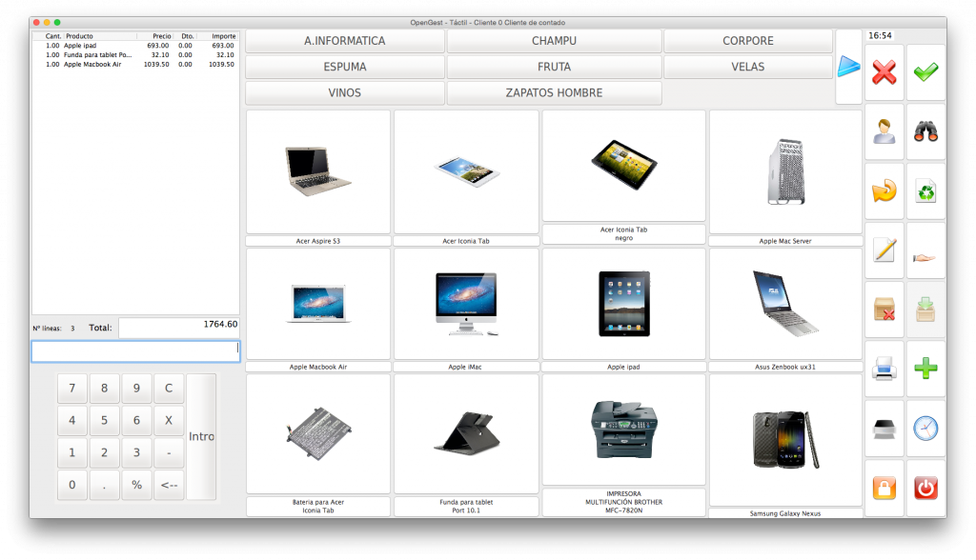Select the Apple ipad line in ticket list
The image size is (976, 560).
[x=135, y=46]
